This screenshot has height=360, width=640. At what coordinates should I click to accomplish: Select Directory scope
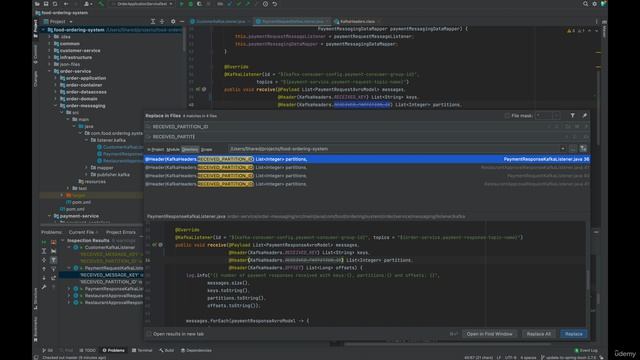(190, 149)
